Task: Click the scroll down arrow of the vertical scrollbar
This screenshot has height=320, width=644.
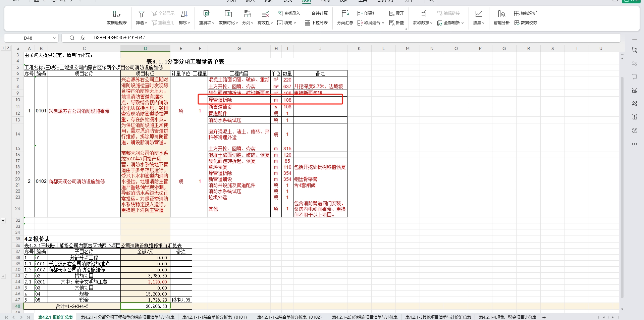Action: click(622, 309)
